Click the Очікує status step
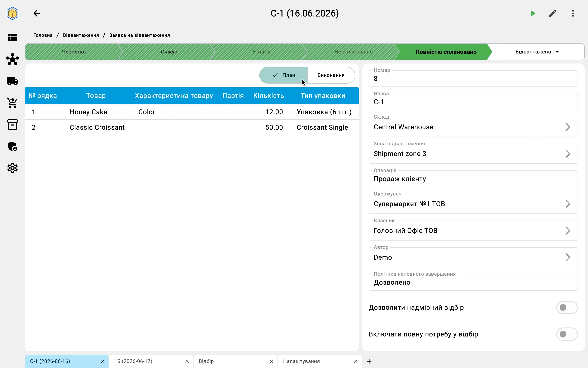588x368 pixels. coord(169,52)
